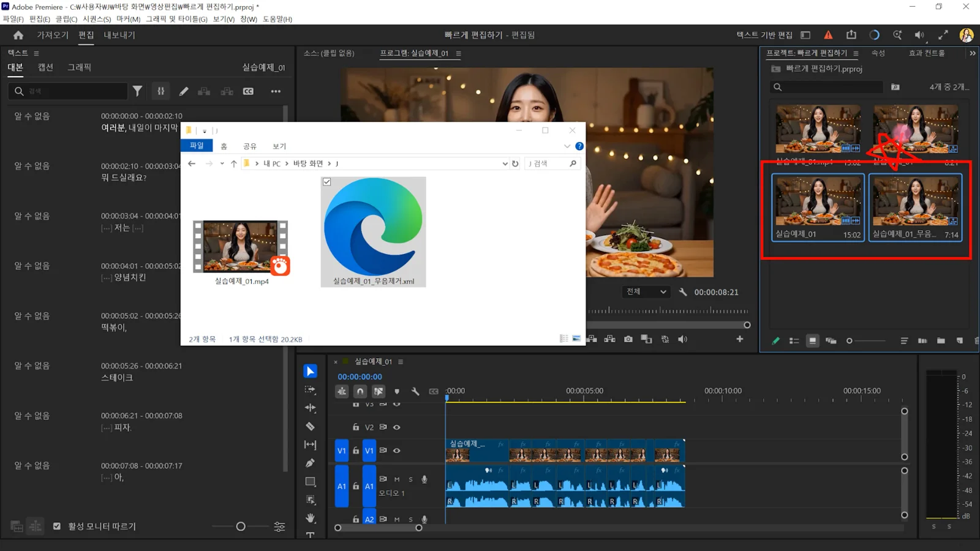Open the Program Monitor wrench settings

coord(683,292)
